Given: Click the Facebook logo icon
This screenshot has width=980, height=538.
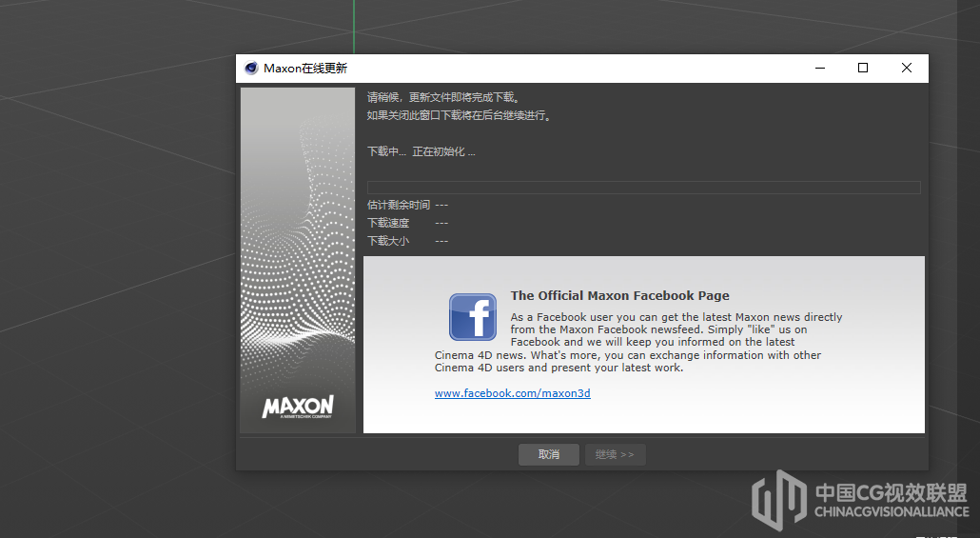Looking at the screenshot, I should click(473, 317).
